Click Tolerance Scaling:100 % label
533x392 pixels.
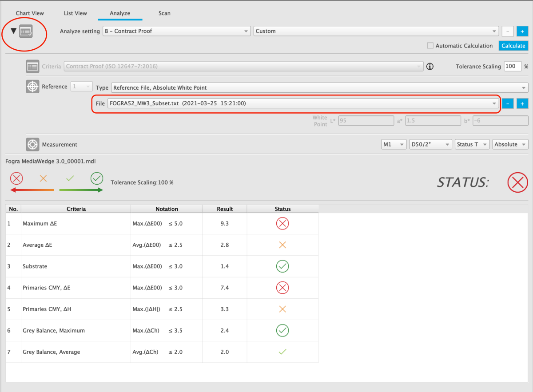142,182
